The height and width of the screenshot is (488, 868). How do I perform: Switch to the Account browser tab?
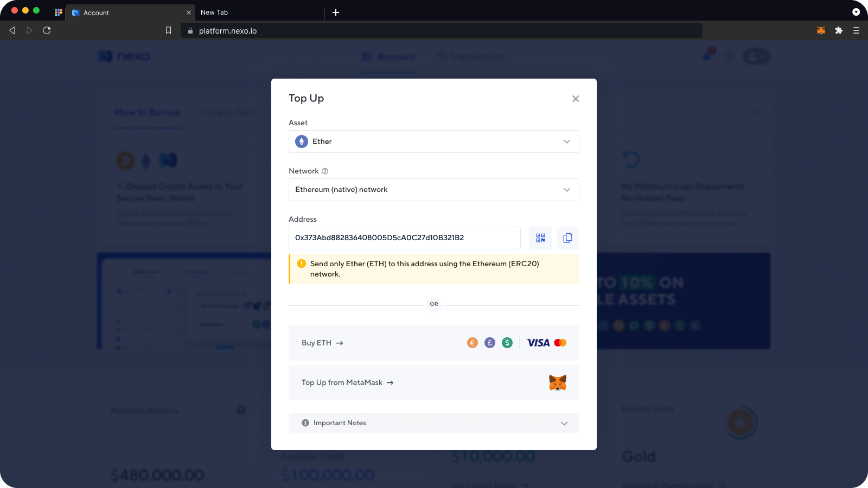point(130,12)
